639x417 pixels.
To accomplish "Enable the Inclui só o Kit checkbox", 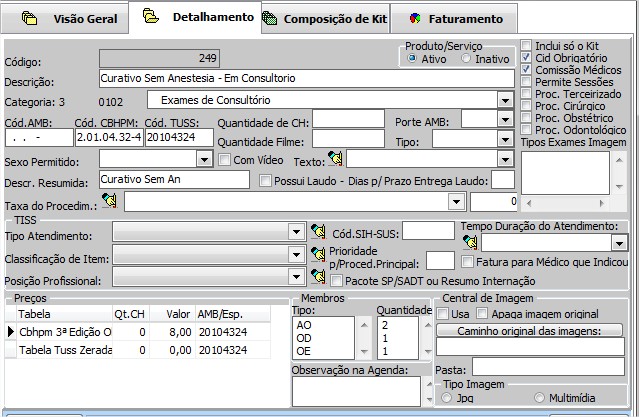I will point(527,46).
